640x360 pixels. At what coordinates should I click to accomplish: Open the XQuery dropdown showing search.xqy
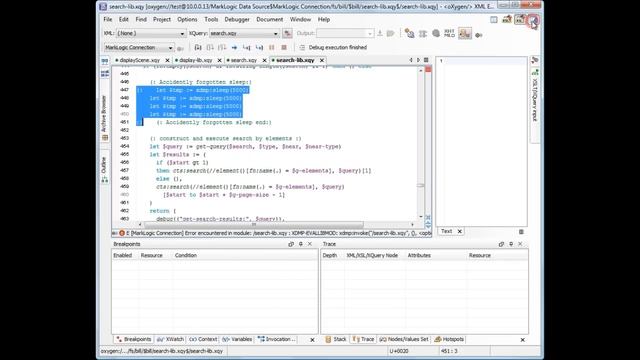244,33
